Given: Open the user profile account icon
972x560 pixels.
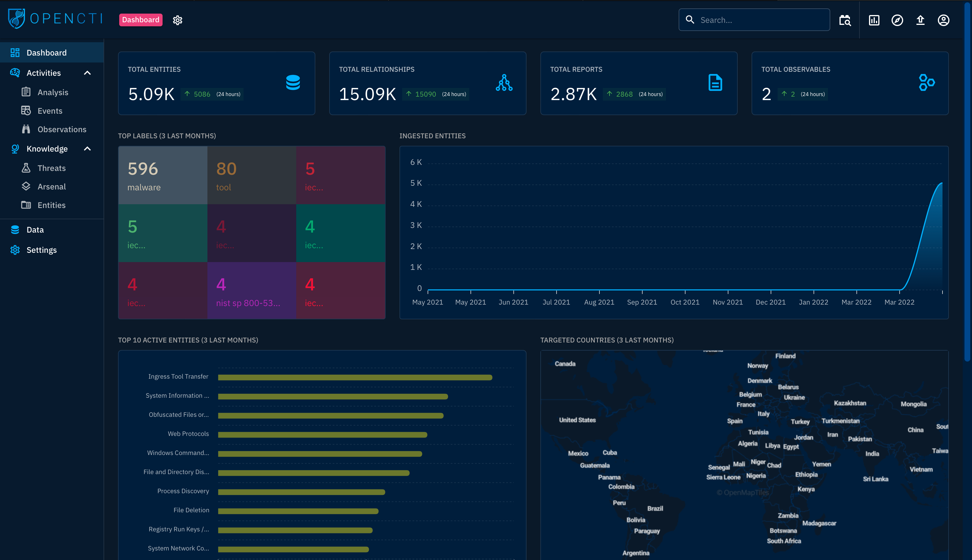Looking at the screenshot, I should click(x=943, y=20).
